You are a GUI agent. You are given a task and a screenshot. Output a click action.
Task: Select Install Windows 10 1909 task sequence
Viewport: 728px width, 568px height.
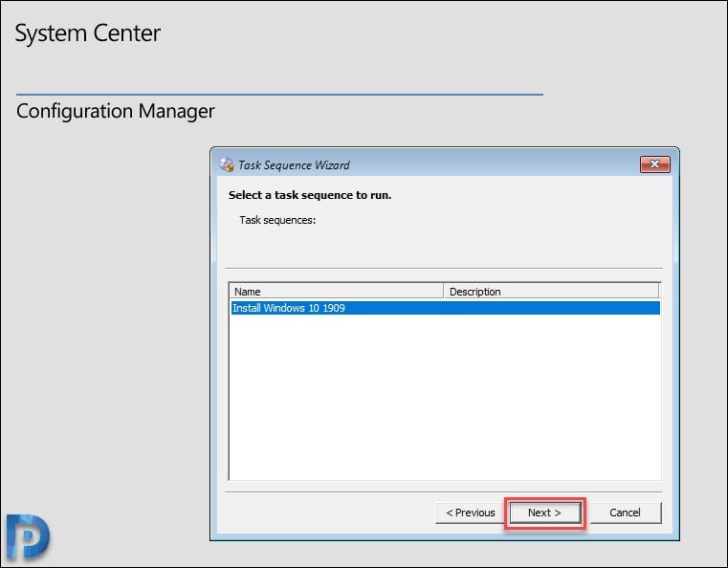tap(445, 308)
